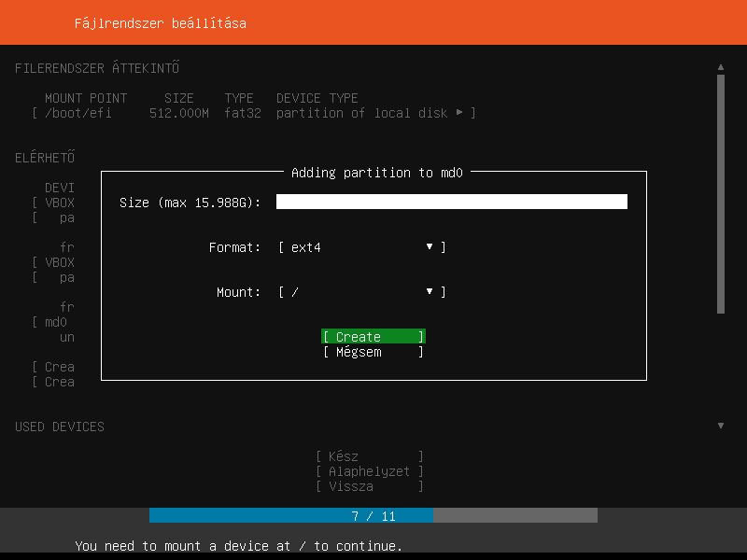Click the scrollbar down arrow

point(721,426)
